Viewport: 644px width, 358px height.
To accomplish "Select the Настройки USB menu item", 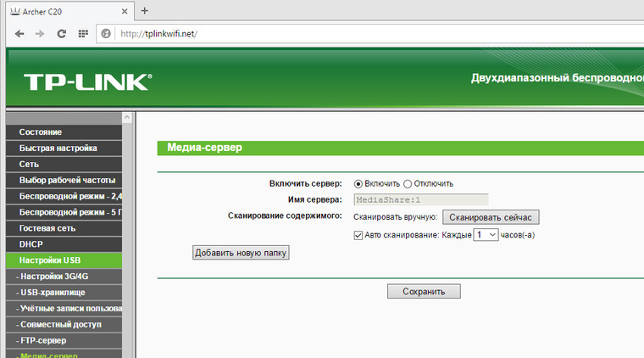I will pos(64,260).
